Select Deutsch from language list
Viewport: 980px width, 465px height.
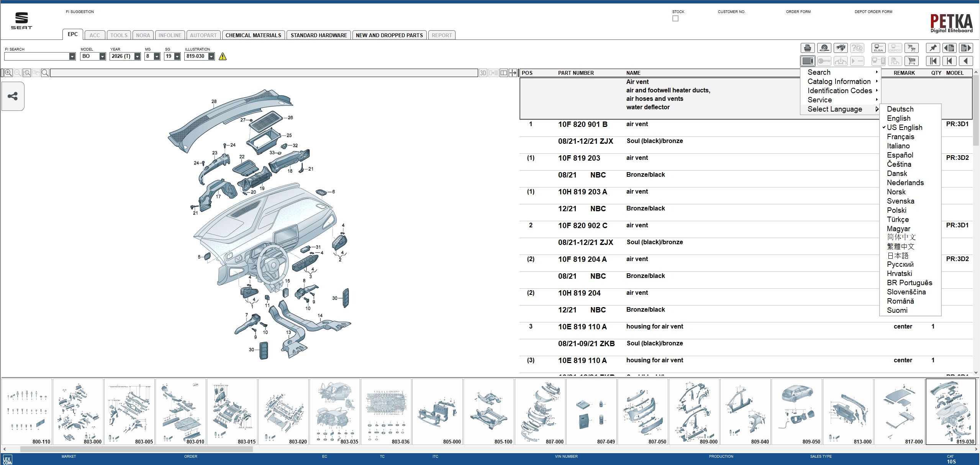(900, 109)
